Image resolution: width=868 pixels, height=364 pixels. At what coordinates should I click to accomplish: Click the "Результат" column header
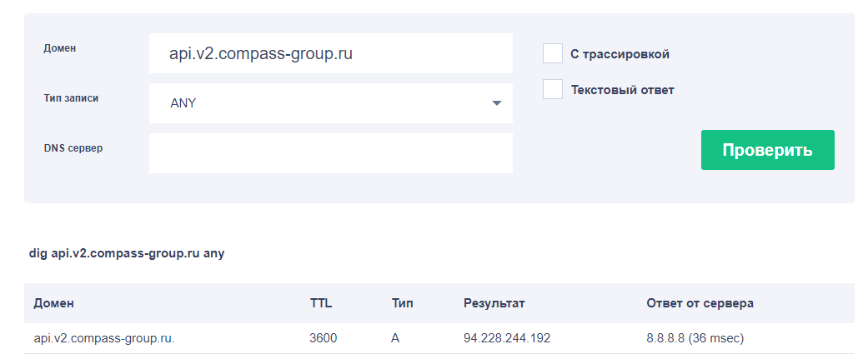pos(494,303)
